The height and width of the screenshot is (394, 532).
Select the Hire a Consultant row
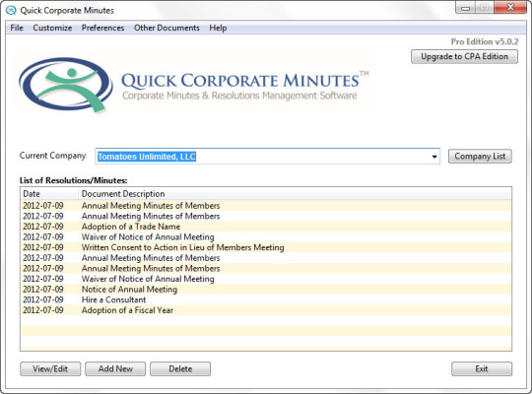(x=266, y=299)
